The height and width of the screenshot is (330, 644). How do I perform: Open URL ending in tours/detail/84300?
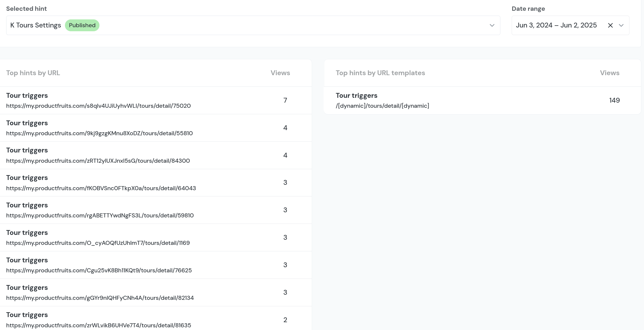[98, 161]
